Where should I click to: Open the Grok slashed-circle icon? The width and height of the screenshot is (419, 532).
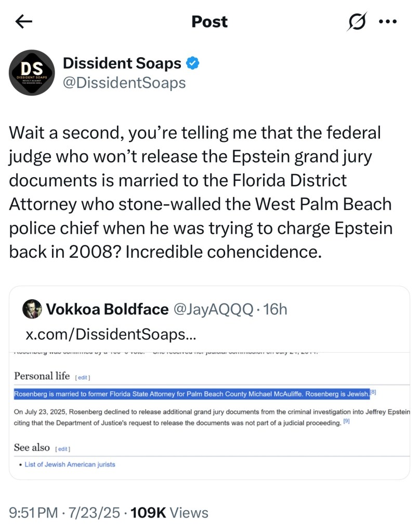pyautogui.click(x=358, y=21)
